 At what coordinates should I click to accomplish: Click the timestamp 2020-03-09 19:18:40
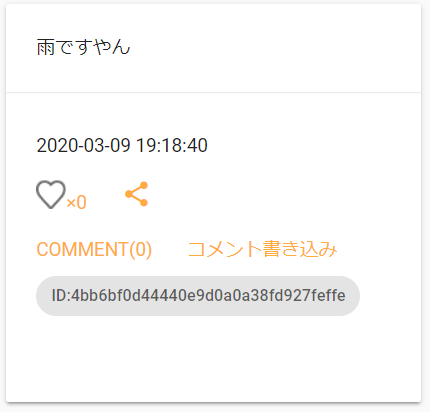point(122,145)
